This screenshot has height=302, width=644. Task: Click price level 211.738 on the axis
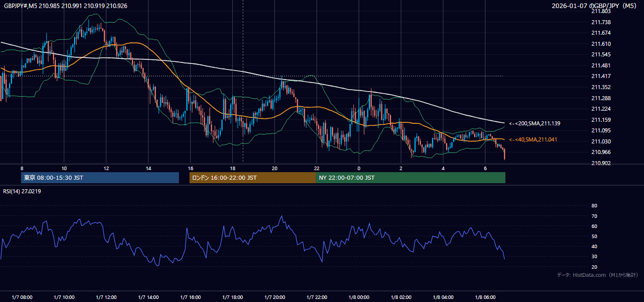click(601, 22)
